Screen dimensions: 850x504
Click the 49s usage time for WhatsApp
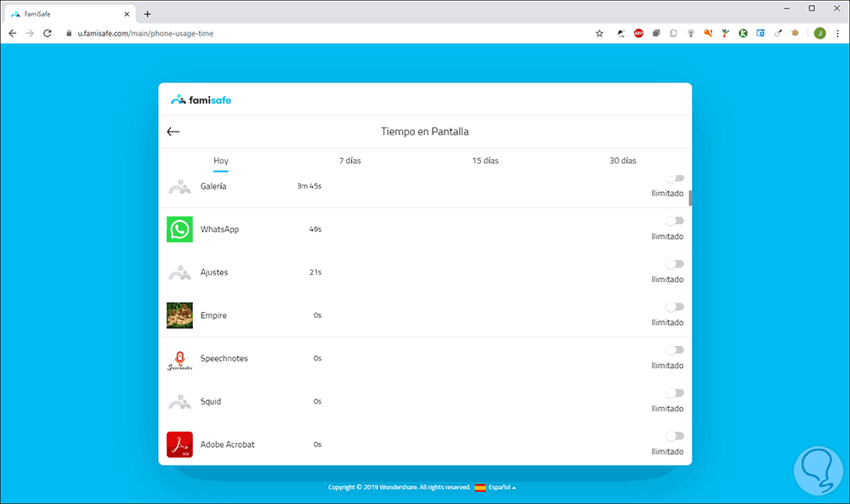point(315,229)
